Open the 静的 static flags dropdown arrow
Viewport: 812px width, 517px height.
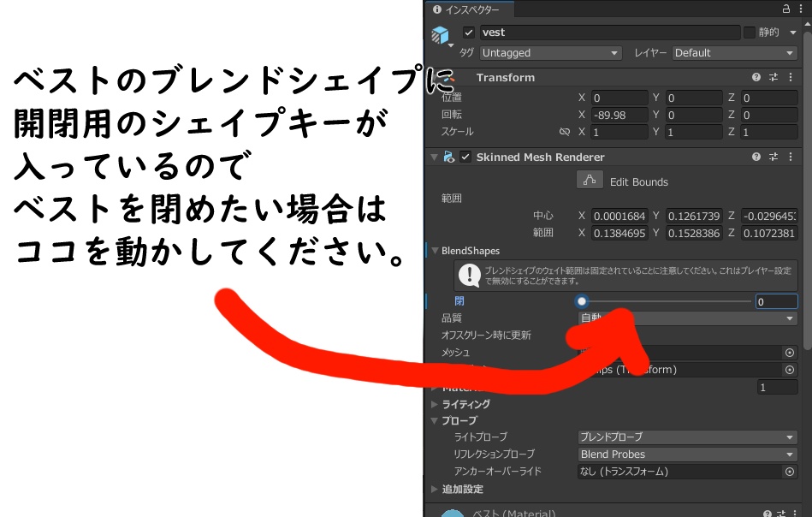pyautogui.click(x=793, y=33)
